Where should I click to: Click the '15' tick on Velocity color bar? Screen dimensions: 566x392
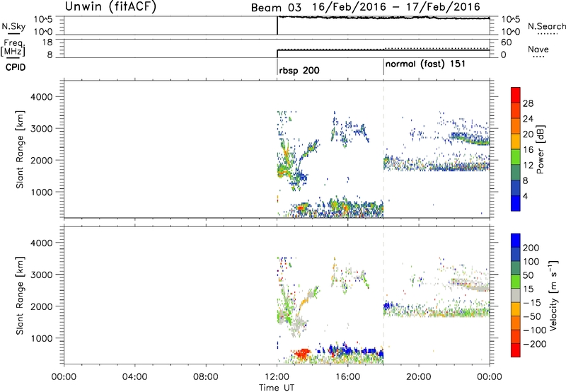tap(529, 289)
